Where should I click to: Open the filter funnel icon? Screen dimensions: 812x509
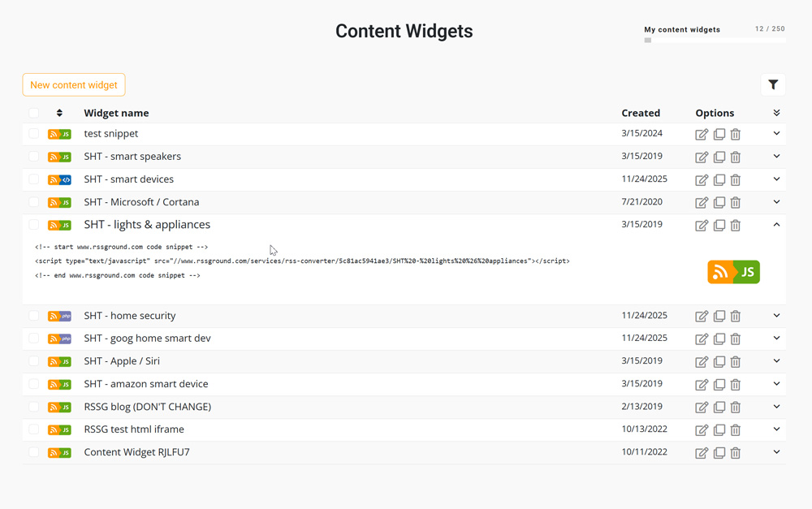tap(773, 84)
